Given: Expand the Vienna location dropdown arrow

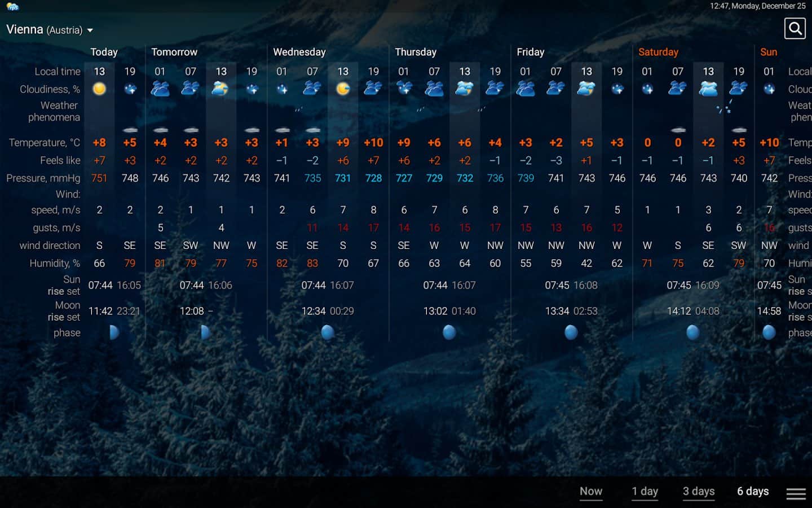Looking at the screenshot, I should tap(90, 30).
